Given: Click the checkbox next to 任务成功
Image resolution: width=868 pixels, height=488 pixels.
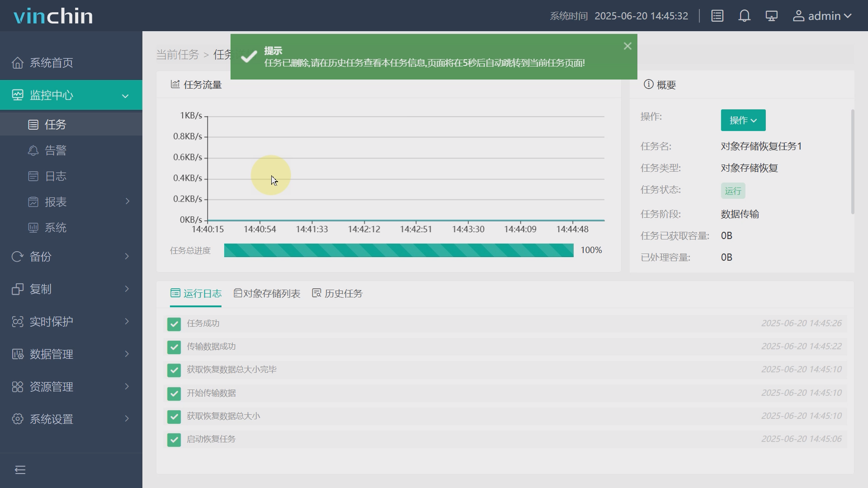Looking at the screenshot, I should [174, 324].
